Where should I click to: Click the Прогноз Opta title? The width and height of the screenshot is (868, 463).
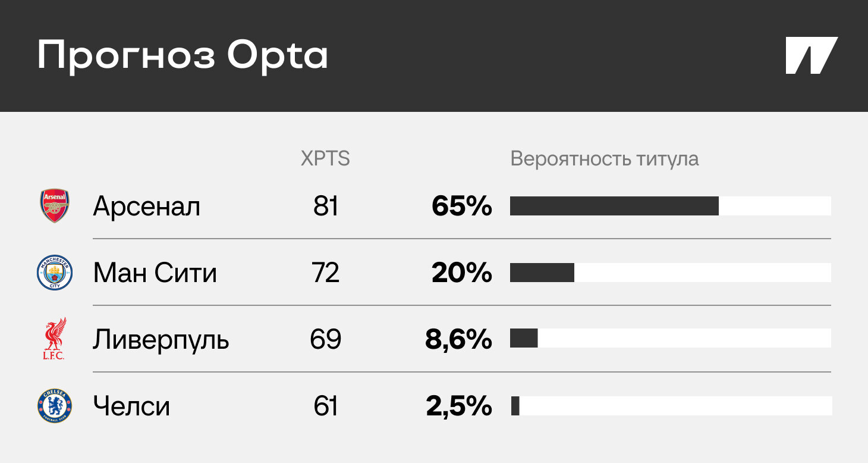tap(183, 56)
